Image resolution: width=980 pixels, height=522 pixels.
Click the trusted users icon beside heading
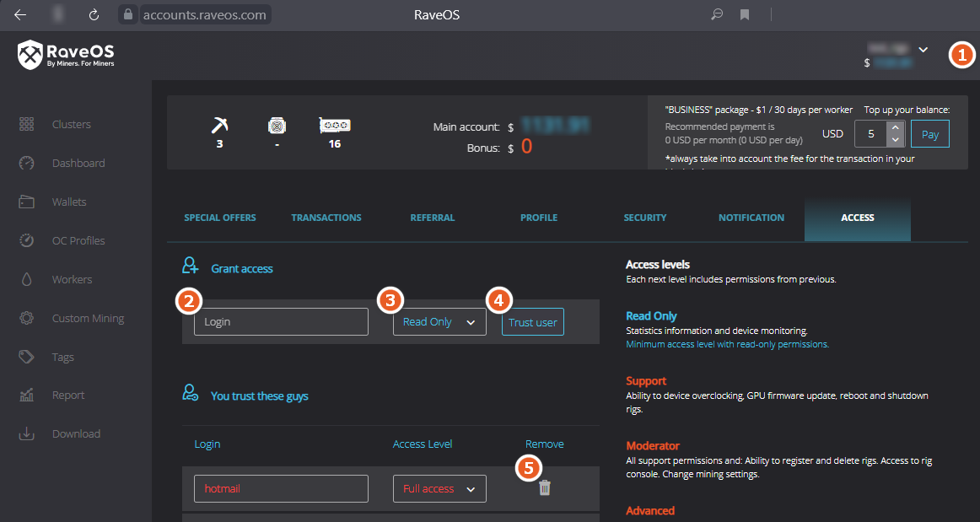(190, 393)
